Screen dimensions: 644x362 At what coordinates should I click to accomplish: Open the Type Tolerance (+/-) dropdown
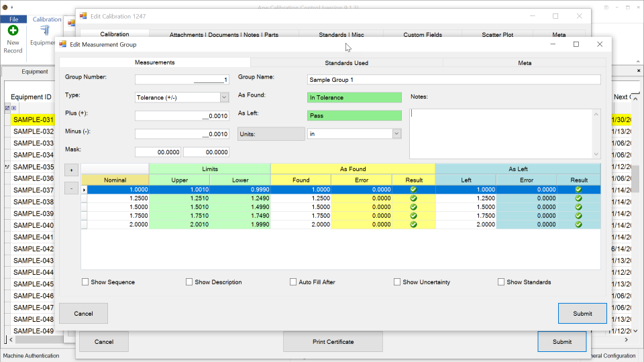coord(224,98)
